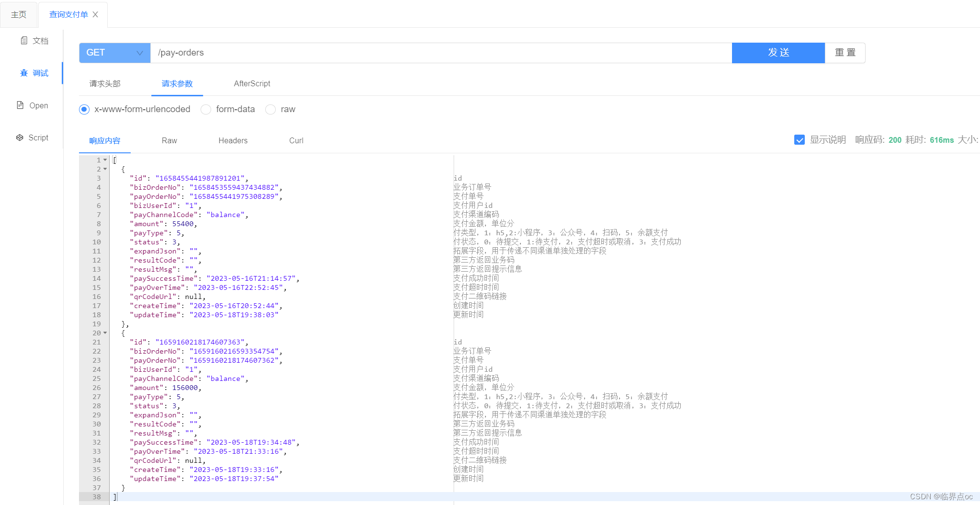
Task: Switch to the Curl response tab
Action: coord(296,140)
